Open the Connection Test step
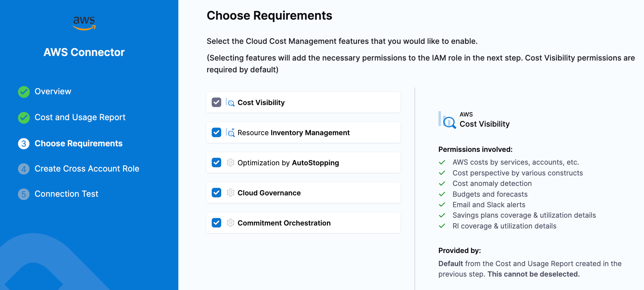This screenshot has height=290, width=644. coord(66,194)
